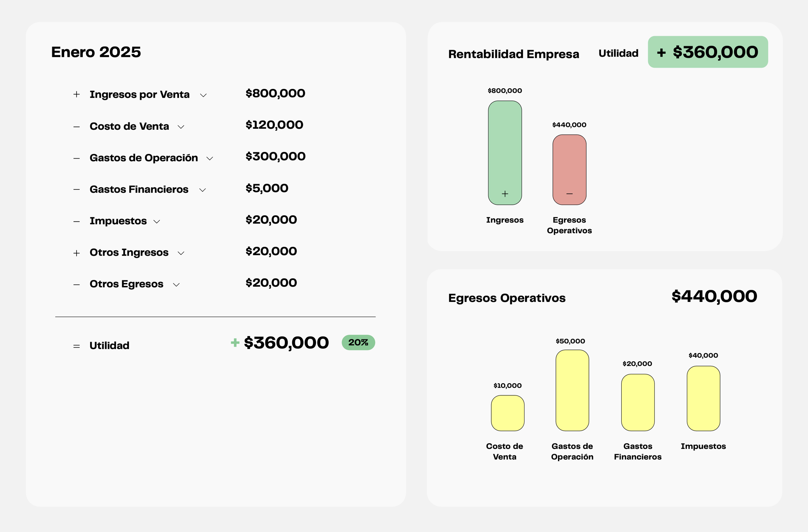Select the yellow Gastos de Operación bar
The height and width of the screenshot is (532, 808).
(x=572, y=390)
